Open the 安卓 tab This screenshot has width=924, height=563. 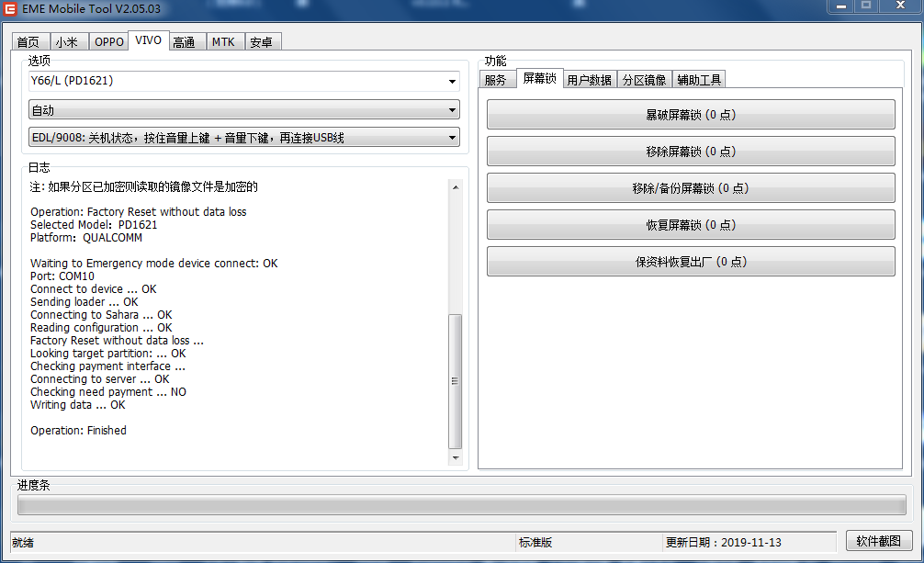point(262,42)
